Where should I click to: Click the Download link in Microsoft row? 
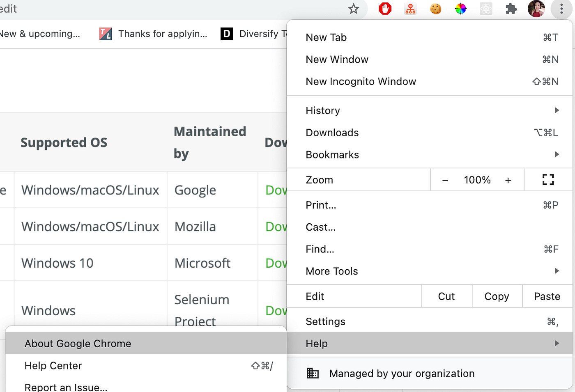(276, 263)
